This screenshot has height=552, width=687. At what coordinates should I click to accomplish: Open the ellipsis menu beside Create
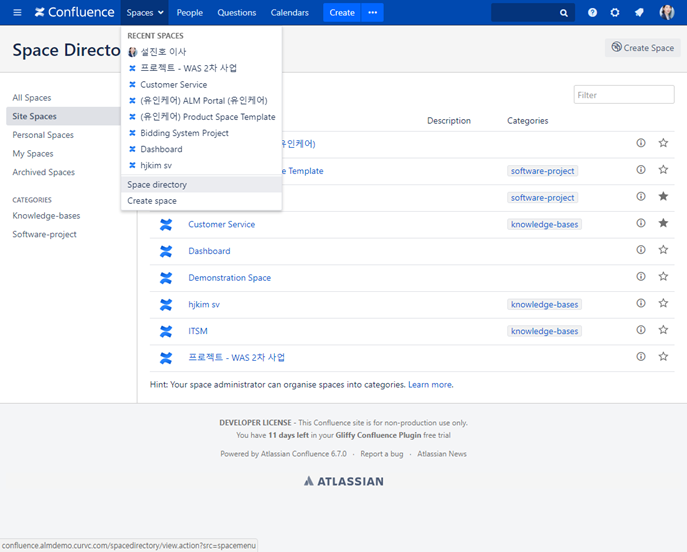(x=373, y=13)
